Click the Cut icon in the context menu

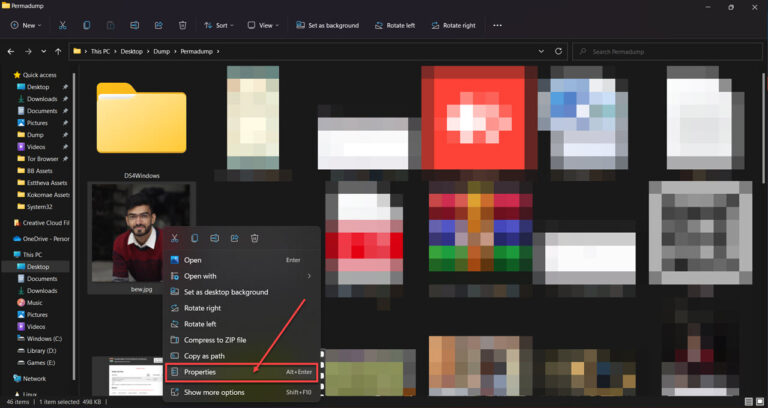174,238
